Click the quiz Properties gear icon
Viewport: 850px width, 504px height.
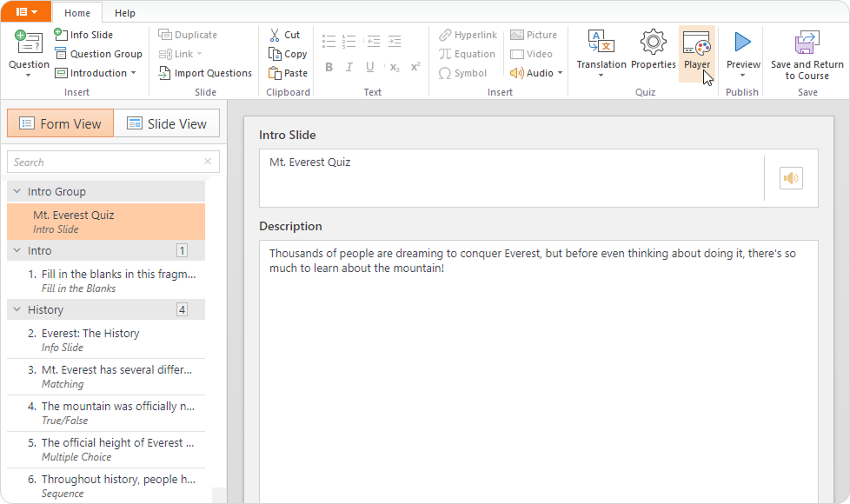653,43
